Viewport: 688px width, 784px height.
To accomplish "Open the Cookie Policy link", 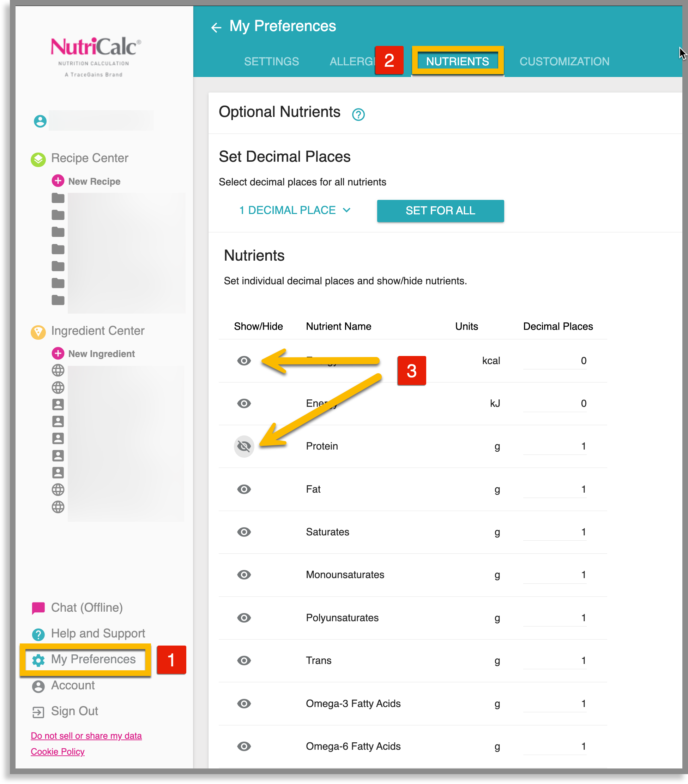I will (x=58, y=752).
